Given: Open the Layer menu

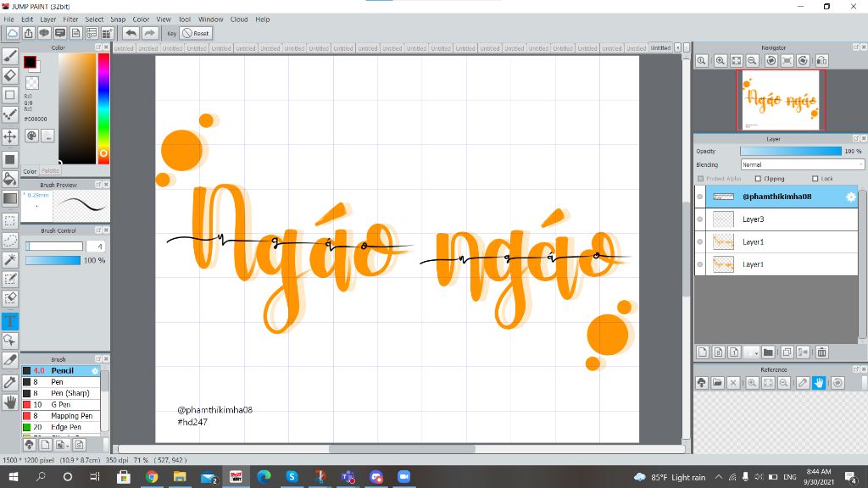Looking at the screenshot, I should click(48, 19).
